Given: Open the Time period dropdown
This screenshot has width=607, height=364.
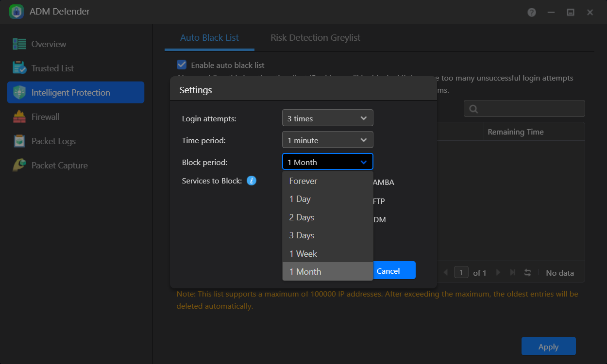Looking at the screenshot, I should point(328,140).
